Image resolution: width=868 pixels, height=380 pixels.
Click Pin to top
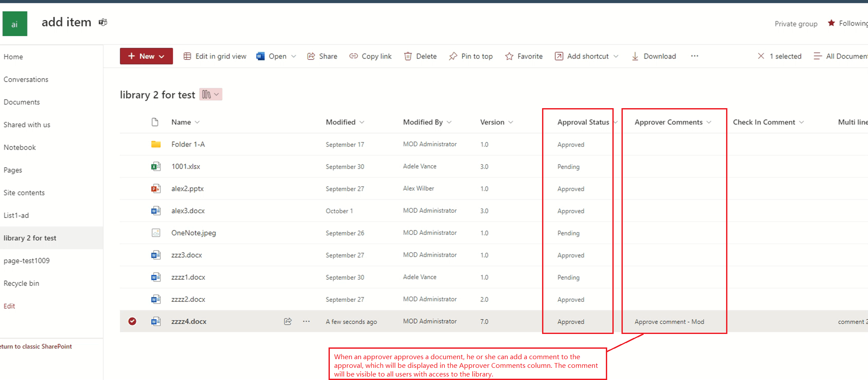click(471, 56)
